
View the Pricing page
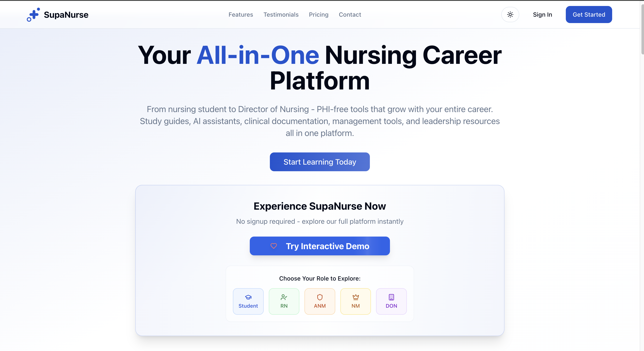click(x=319, y=15)
